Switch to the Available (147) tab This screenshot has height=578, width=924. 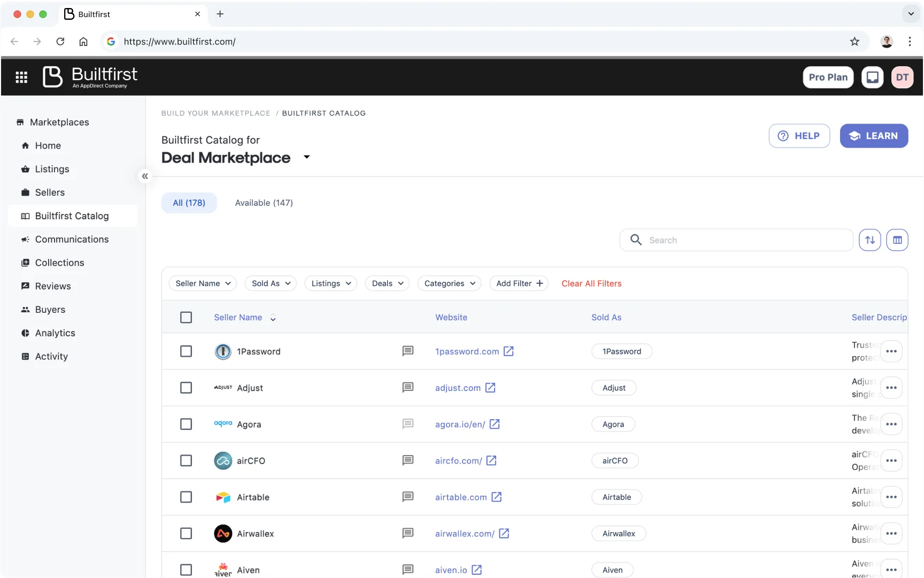(264, 203)
